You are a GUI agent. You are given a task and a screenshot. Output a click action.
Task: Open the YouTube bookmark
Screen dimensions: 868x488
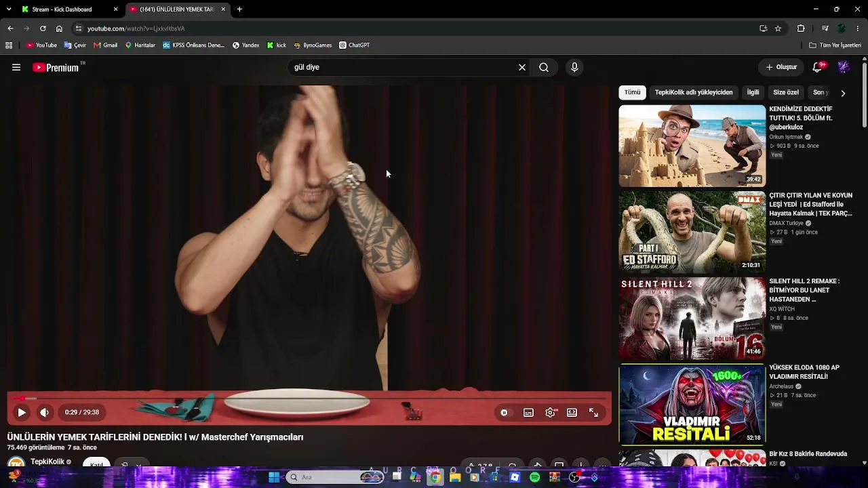pyautogui.click(x=41, y=45)
